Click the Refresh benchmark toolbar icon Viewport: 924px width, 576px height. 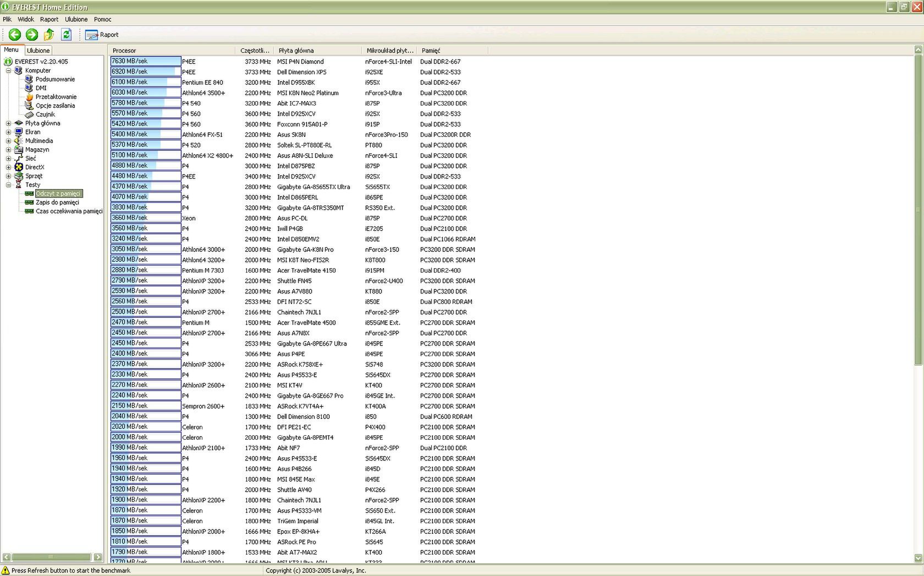[x=67, y=35]
